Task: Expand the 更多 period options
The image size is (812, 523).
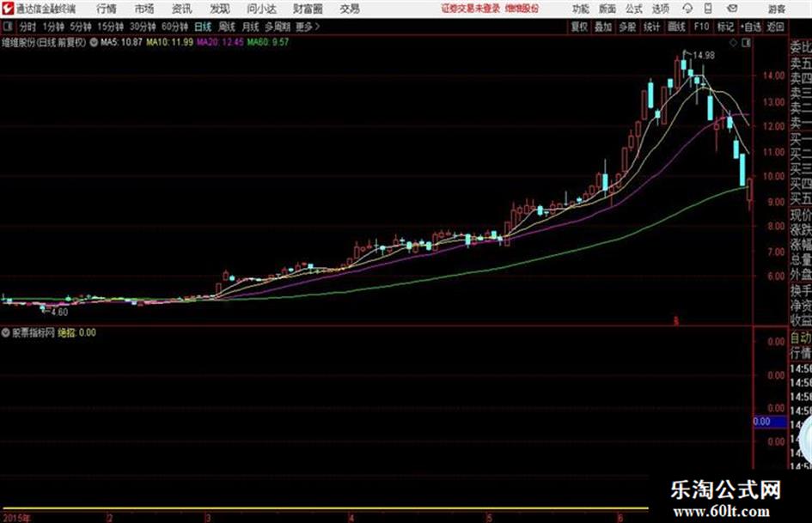Action: pyautogui.click(x=308, y=27)
